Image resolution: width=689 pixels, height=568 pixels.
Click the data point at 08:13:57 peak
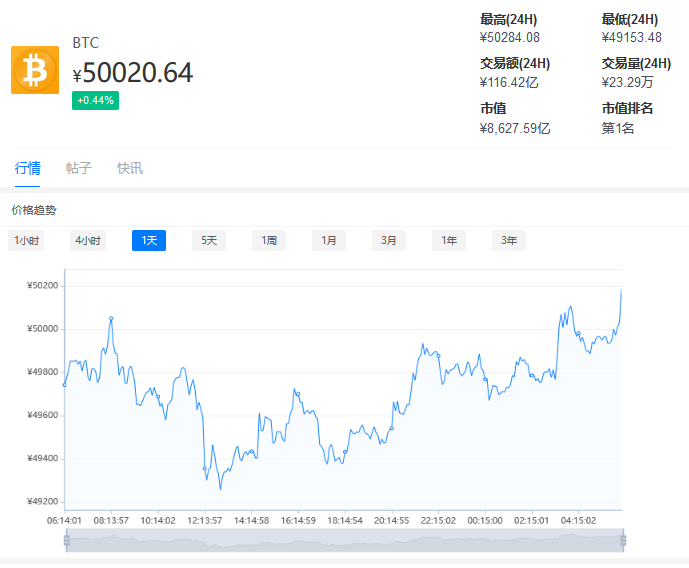(x=111, y=318)
